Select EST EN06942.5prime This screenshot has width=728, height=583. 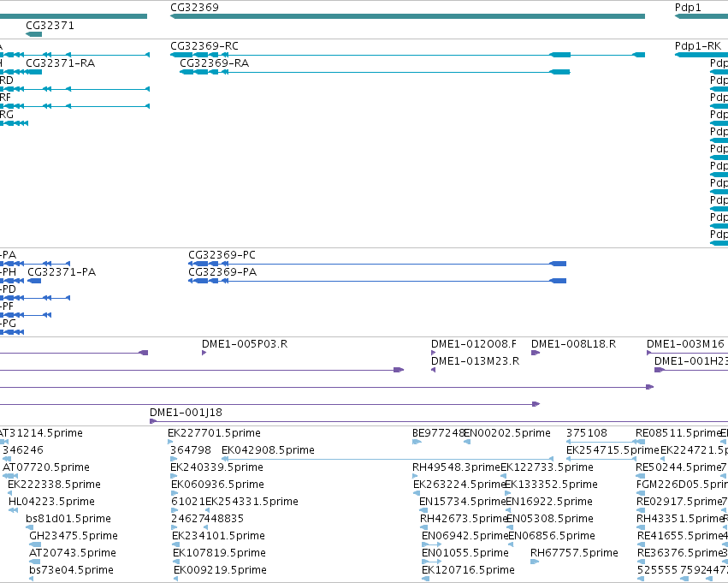pyautogui.click(x=465, y=536)
